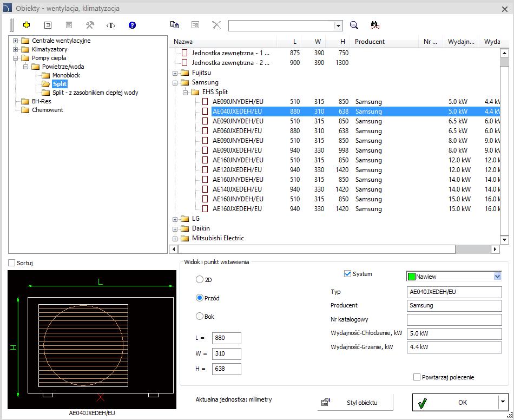Select the Przód view radio button
The image size is (514, 420).
(199, 298)
